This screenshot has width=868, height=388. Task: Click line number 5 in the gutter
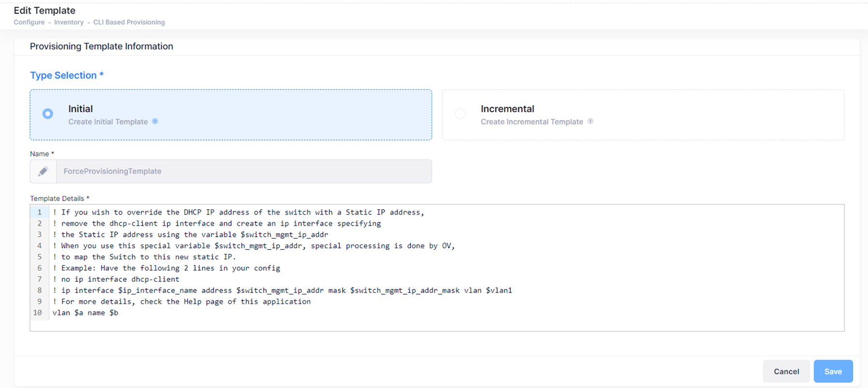point(40,257)
